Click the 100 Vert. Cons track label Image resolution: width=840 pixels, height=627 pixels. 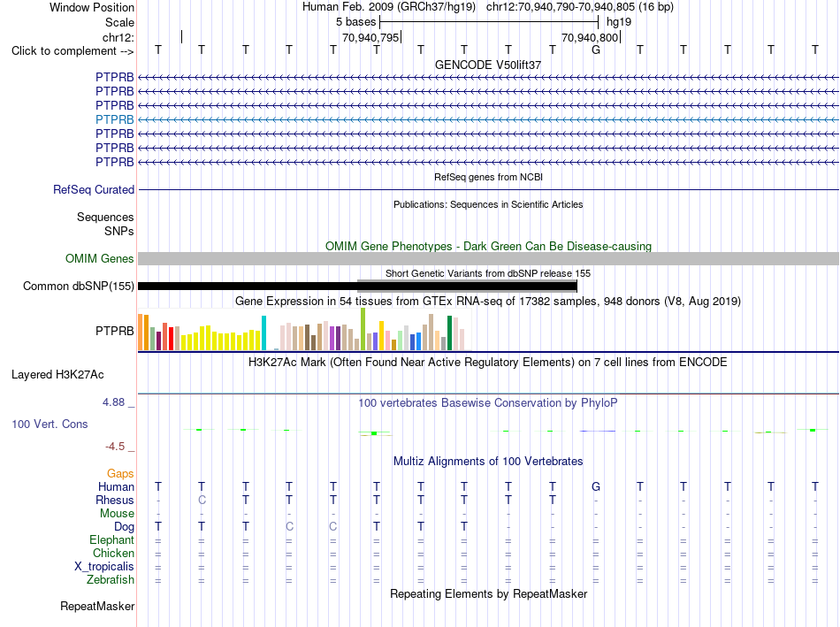pyautogui.click(x=50, y=424)
